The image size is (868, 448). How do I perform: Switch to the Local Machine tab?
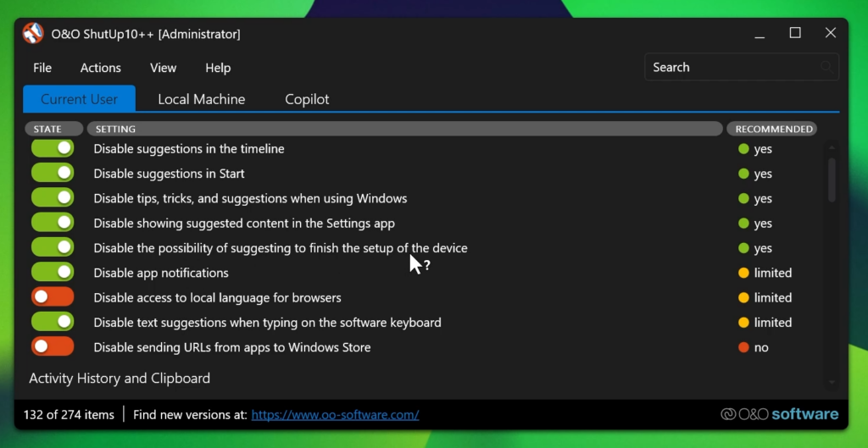point(201,99)
